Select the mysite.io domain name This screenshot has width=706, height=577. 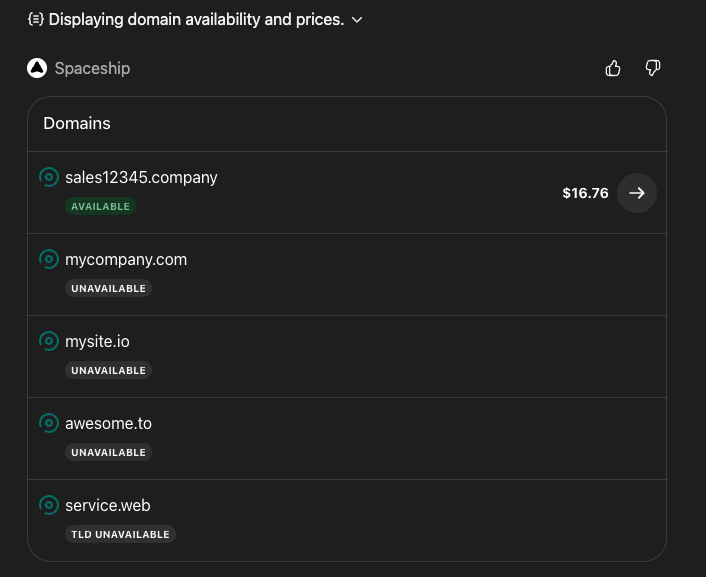click(x=97, y=341)
